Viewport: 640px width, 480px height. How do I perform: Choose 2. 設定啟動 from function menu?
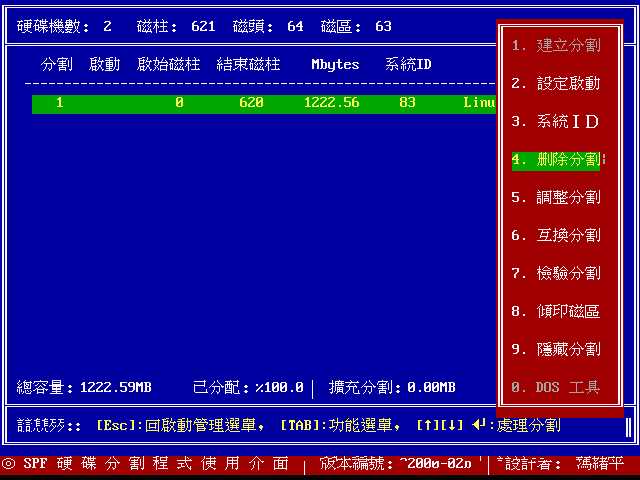[555, 84]
